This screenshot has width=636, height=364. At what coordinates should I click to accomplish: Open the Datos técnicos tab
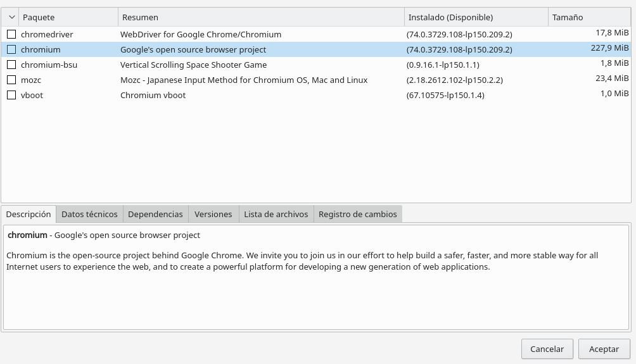point(89,214)
